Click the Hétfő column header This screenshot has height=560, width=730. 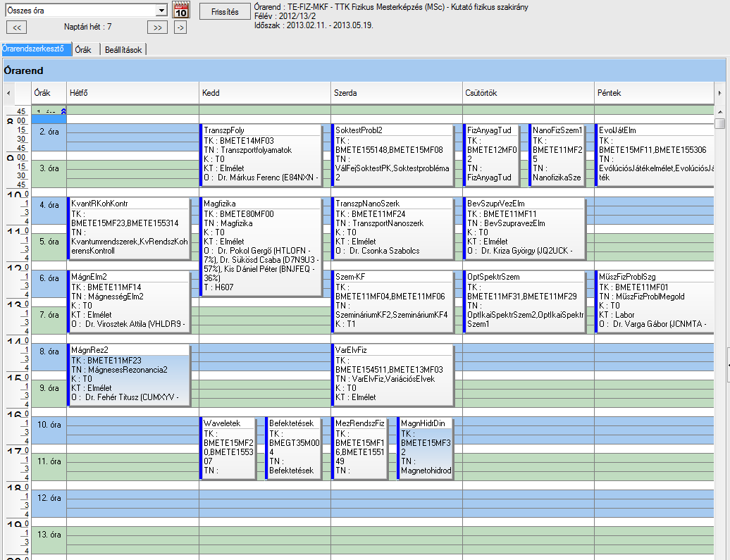(132, 93)
